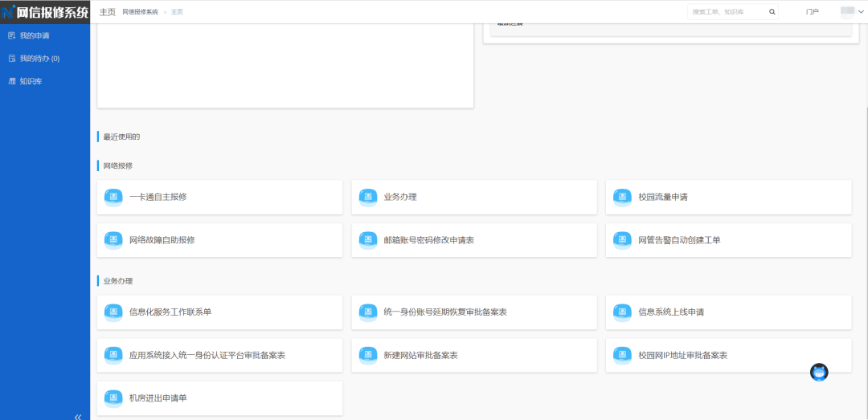Open the chatbot assistant icon
The image size is (868, 420).
tap(819, 373)
